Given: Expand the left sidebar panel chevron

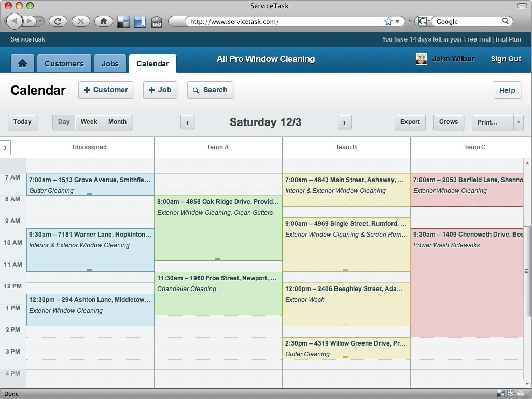Looking at the screenshot, I should (x=5, y=147).
